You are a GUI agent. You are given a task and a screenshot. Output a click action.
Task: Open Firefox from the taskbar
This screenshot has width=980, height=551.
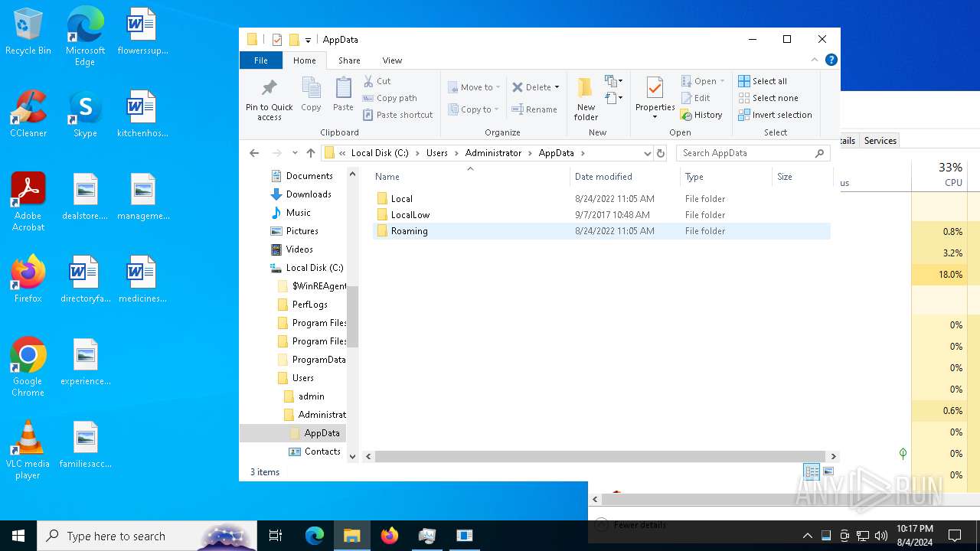[390, 536]
